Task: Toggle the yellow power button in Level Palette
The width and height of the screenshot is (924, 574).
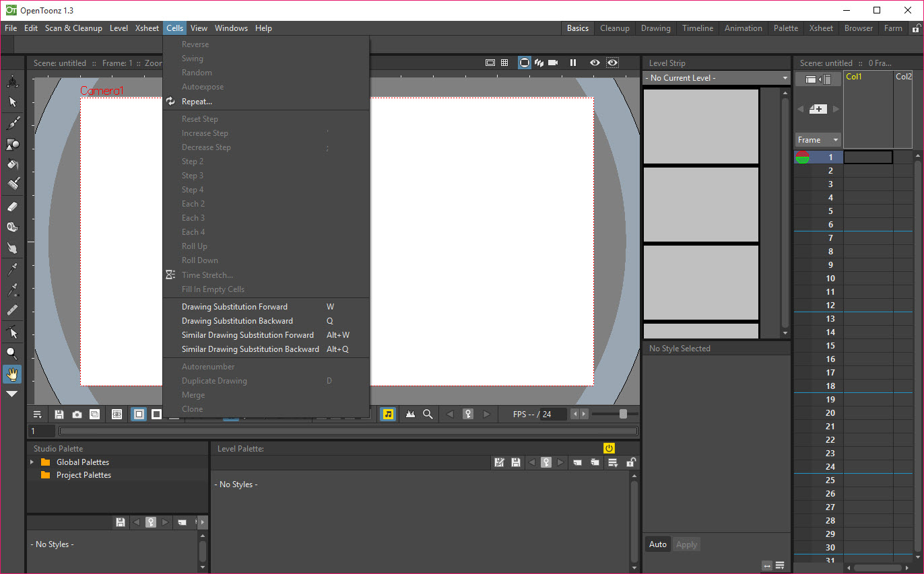Action: coord(609,448)
